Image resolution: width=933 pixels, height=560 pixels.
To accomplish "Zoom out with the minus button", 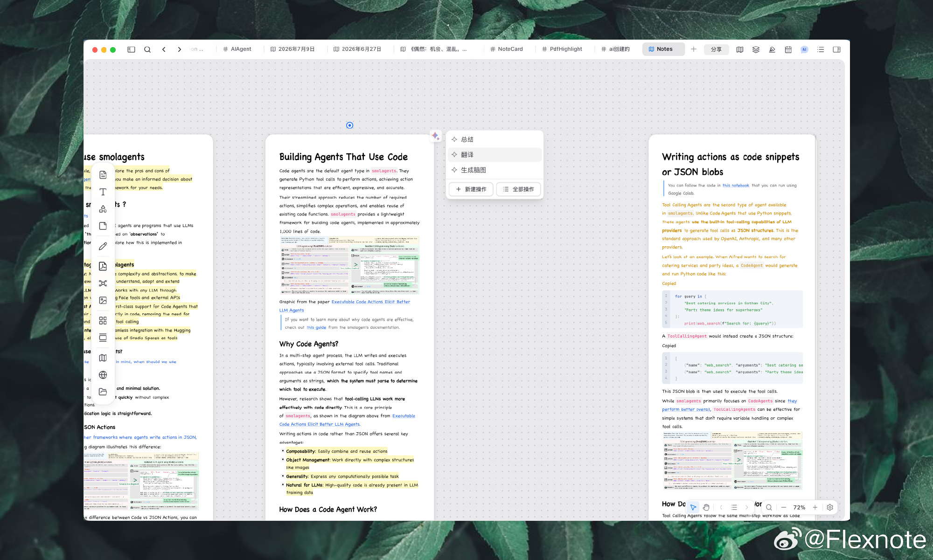I will point(784,507).
